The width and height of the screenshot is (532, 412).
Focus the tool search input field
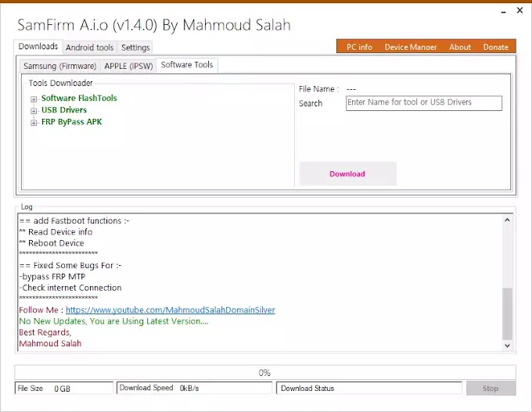(x=424, y=102)
